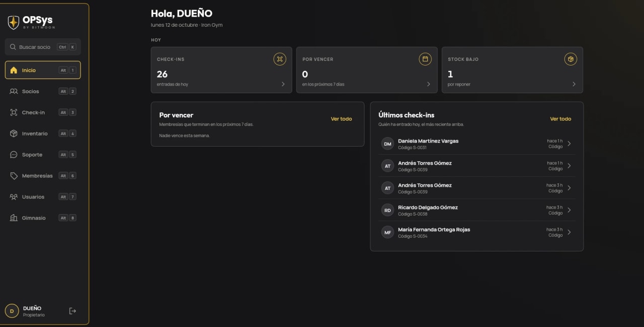Click the Socios people icon
Screen dimensions: 644x327
click(x=14, y=91)
